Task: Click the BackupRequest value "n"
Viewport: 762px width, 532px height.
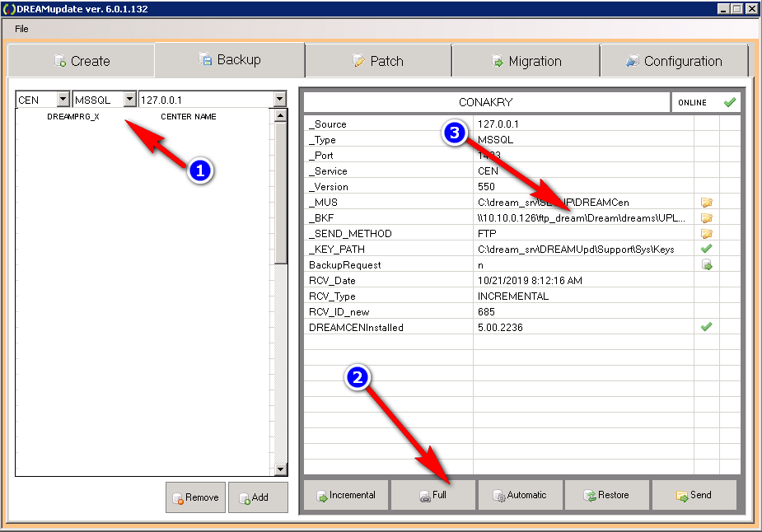Action: (480, 265)
